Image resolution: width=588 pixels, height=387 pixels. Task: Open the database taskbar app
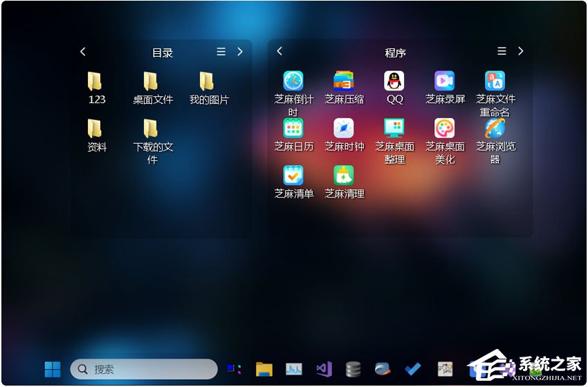pos(353,370)
